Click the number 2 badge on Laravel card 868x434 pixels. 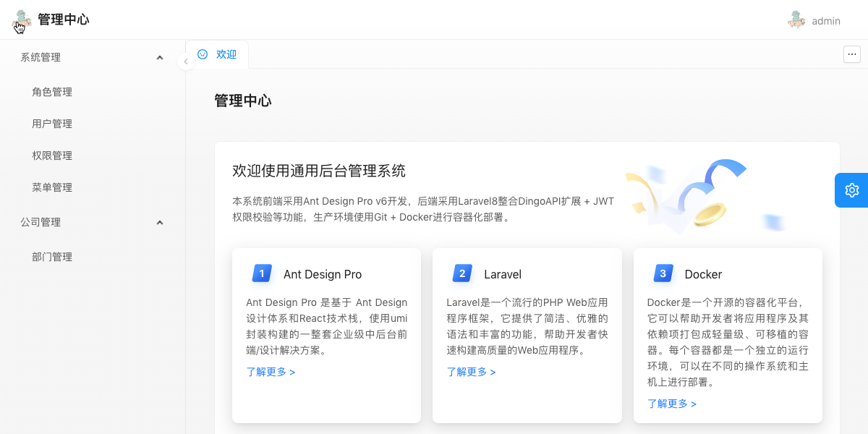coord(462,273)
